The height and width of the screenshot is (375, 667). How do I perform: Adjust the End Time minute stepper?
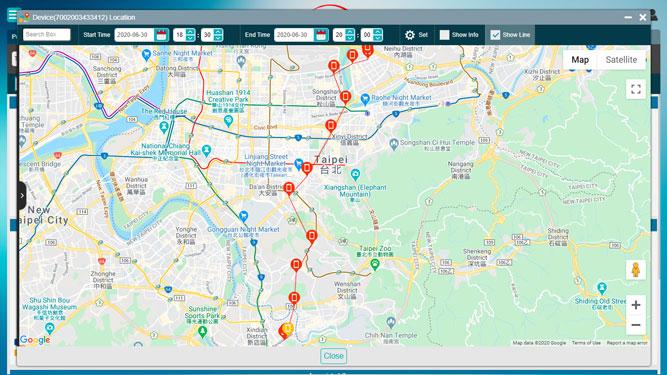[377, 35]
